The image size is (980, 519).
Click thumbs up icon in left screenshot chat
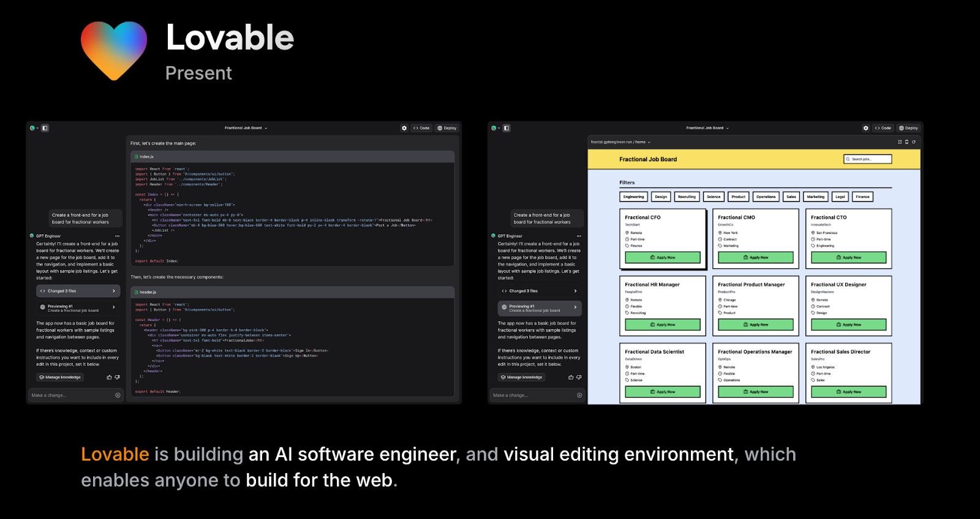click(x=110, y=377)
